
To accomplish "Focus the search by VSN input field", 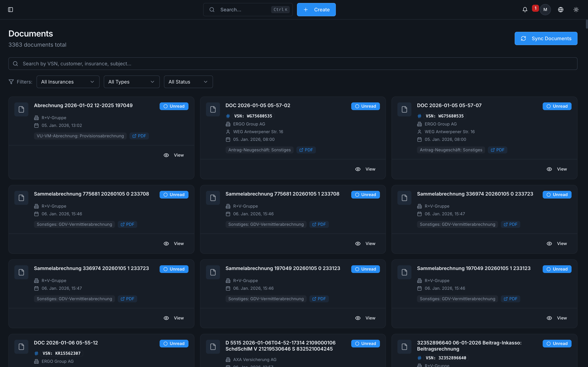I will tap(293, 64).
